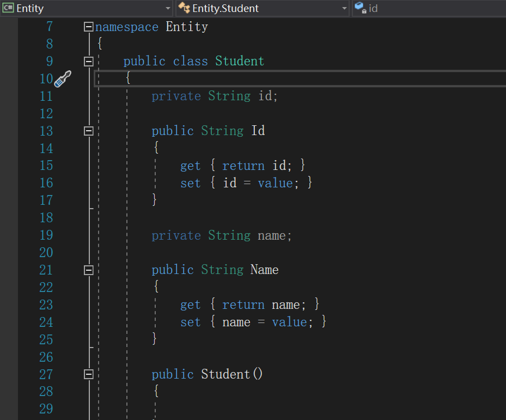
Task: Click 'value' keyword on line 16
Action: (x=275, y=183)
